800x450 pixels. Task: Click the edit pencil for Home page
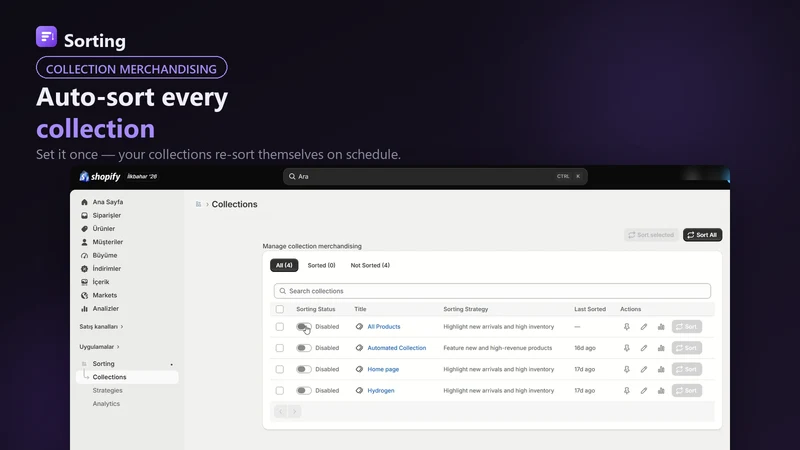pos(644,369)
